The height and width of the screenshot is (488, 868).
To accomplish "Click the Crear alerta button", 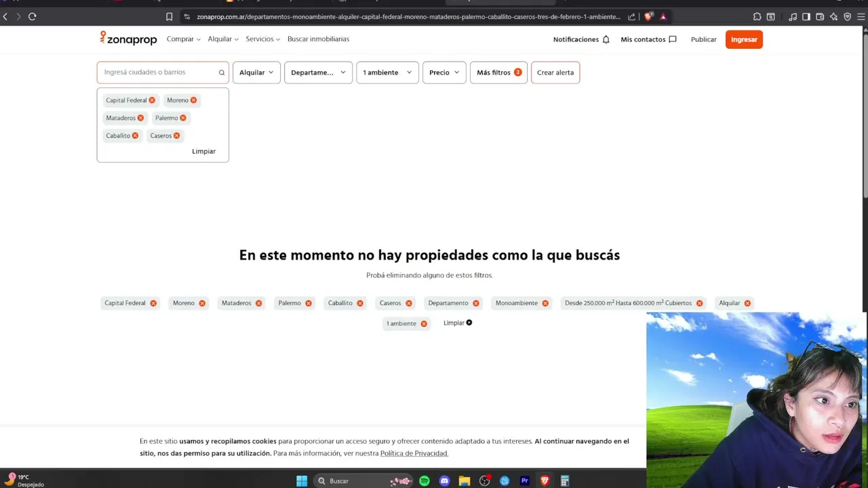I will [x=555, y=73].
